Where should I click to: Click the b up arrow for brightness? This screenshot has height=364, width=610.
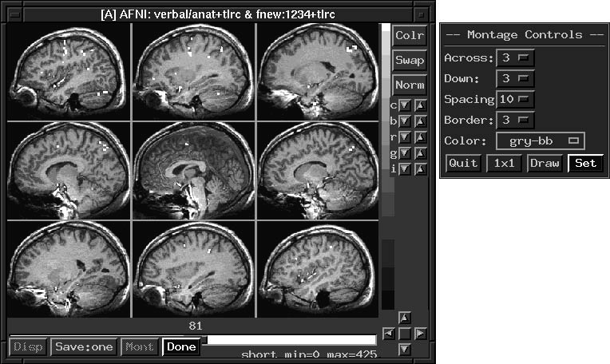click(421, 121)
